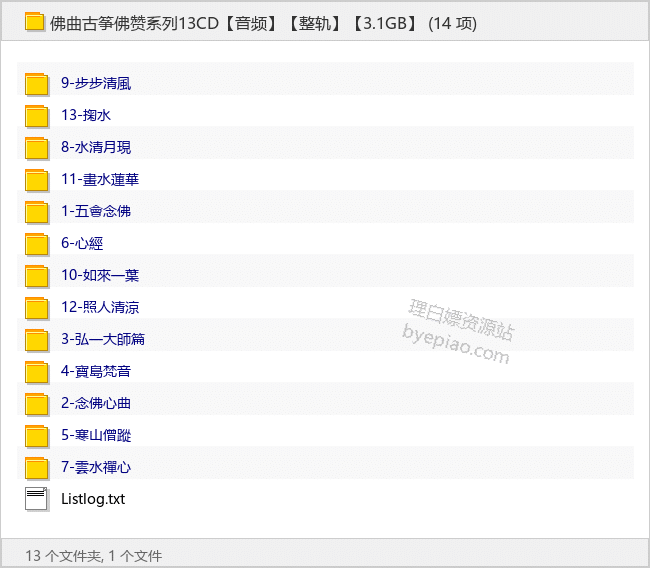
Task: Click the folder icon beside 12-照人清涼
Action: 36,308
